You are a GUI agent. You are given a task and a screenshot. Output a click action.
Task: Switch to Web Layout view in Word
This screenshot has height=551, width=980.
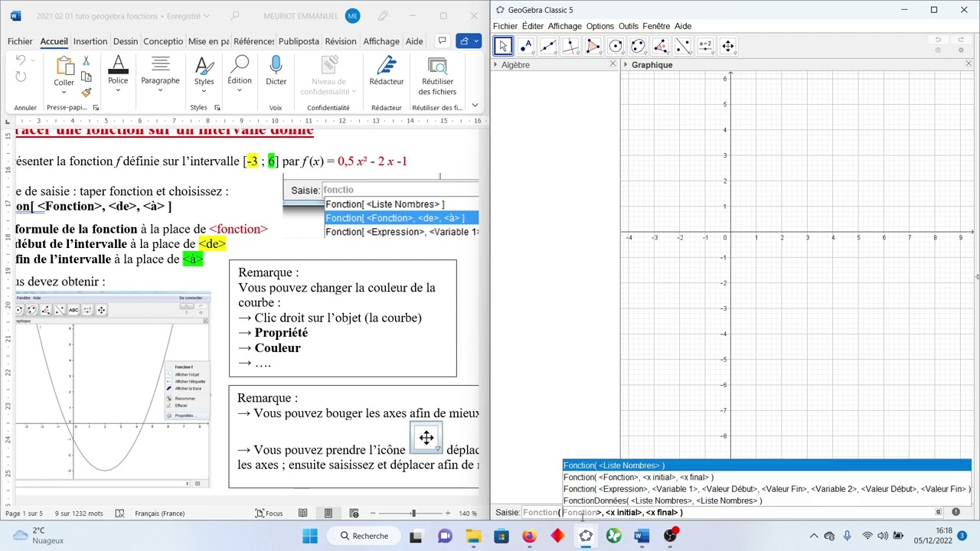(354, 514)
